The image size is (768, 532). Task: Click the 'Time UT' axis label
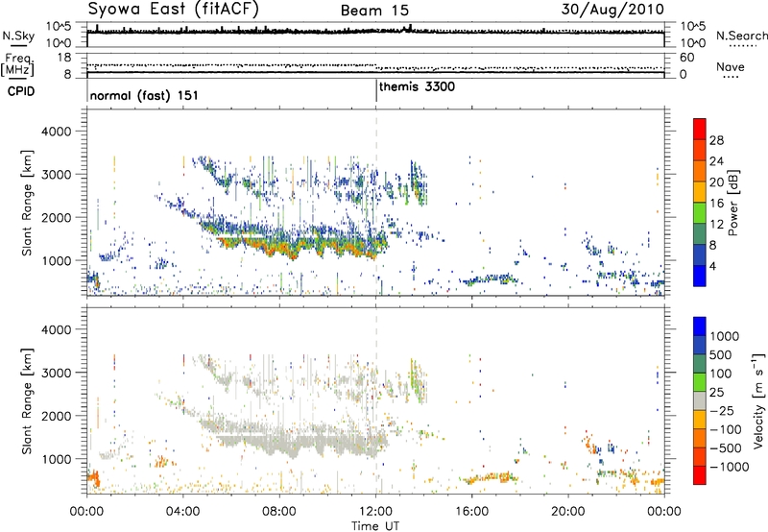[375, 526]
